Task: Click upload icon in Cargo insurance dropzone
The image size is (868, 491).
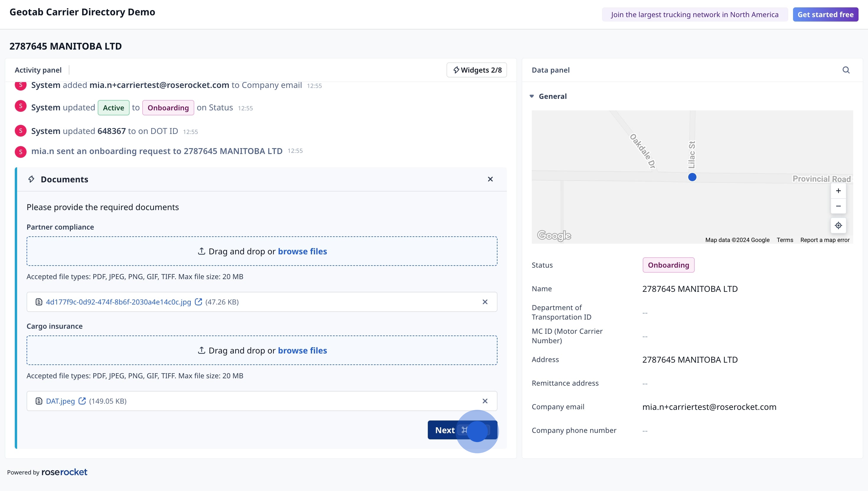Action: 201,350
